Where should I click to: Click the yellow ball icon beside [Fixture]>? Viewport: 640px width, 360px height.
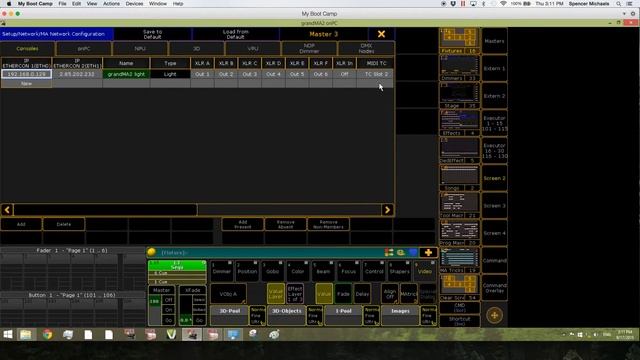[151, 252]
